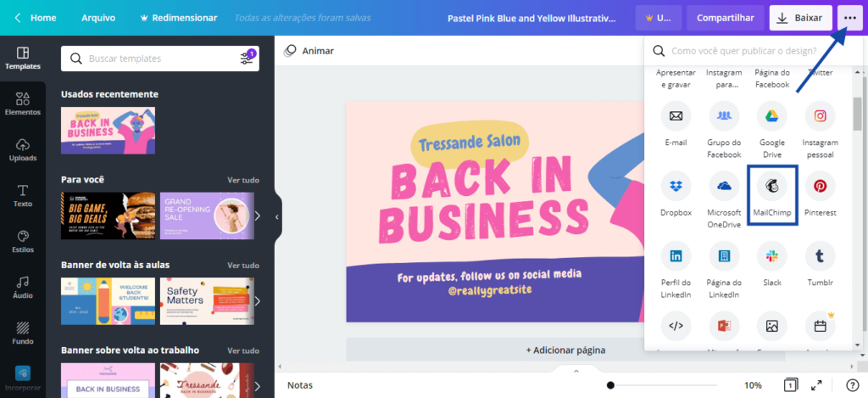Select the Slack option
This screenshot has height=398, width=868.
click(x=772, y=265)
